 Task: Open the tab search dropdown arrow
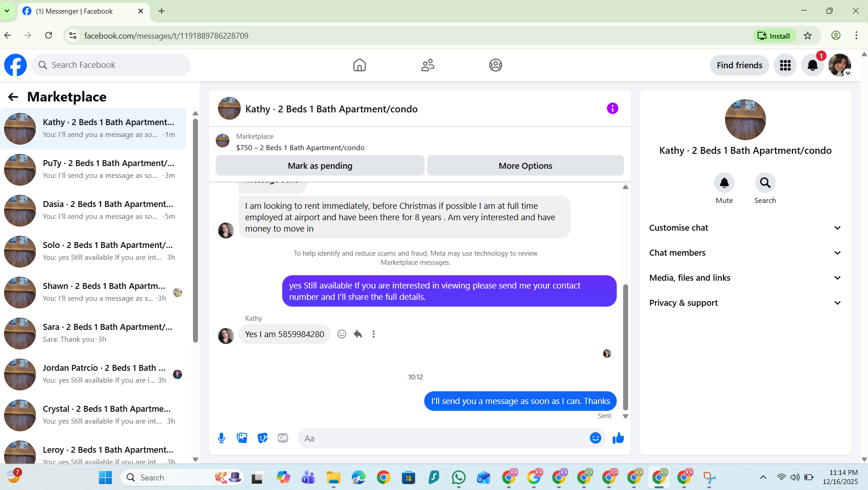[x=7, y=11]
